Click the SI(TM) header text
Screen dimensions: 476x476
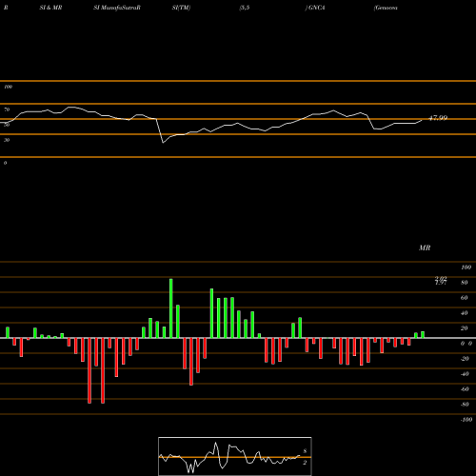[x=181, y=8]
